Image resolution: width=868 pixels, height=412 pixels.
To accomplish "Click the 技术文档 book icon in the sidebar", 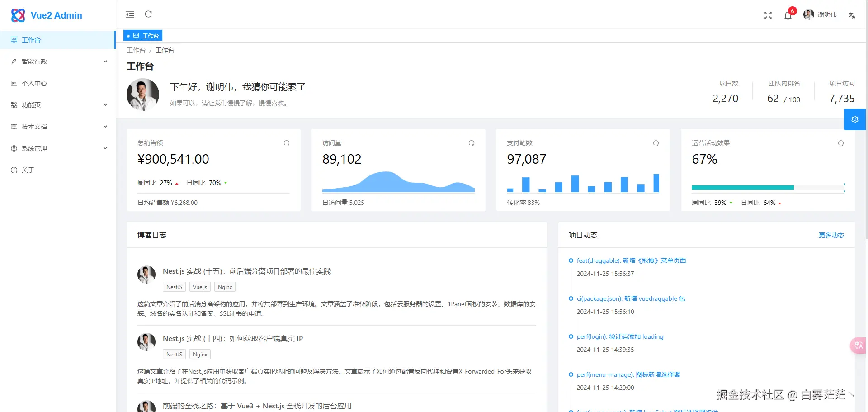I will tap(14, 127).
